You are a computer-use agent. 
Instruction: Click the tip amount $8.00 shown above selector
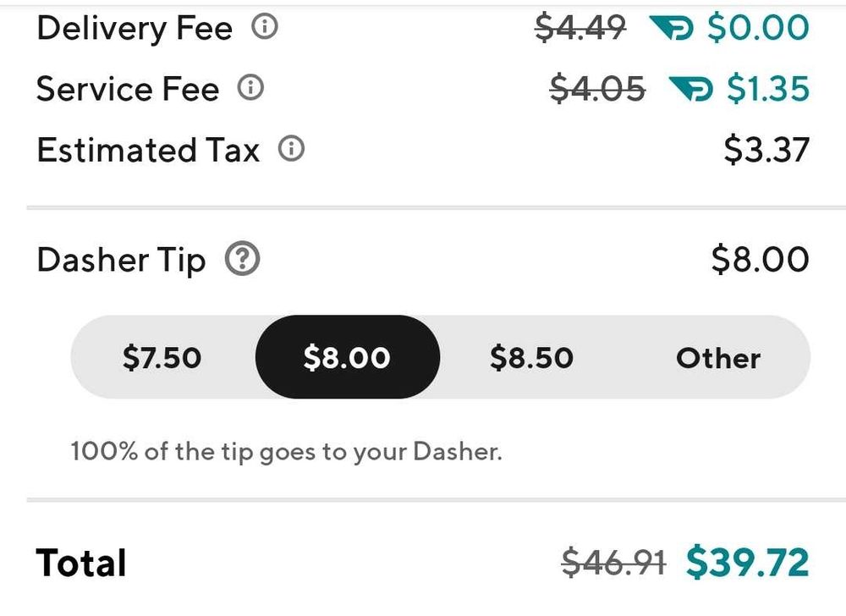tap(760, 258)
